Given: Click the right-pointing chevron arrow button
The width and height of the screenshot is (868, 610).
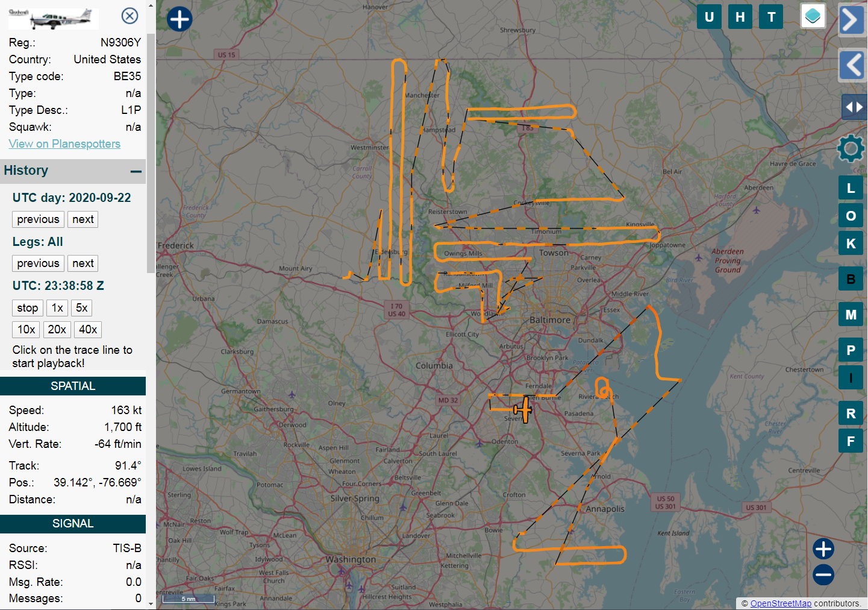Looking at the screenshot, I should (852, 20).
